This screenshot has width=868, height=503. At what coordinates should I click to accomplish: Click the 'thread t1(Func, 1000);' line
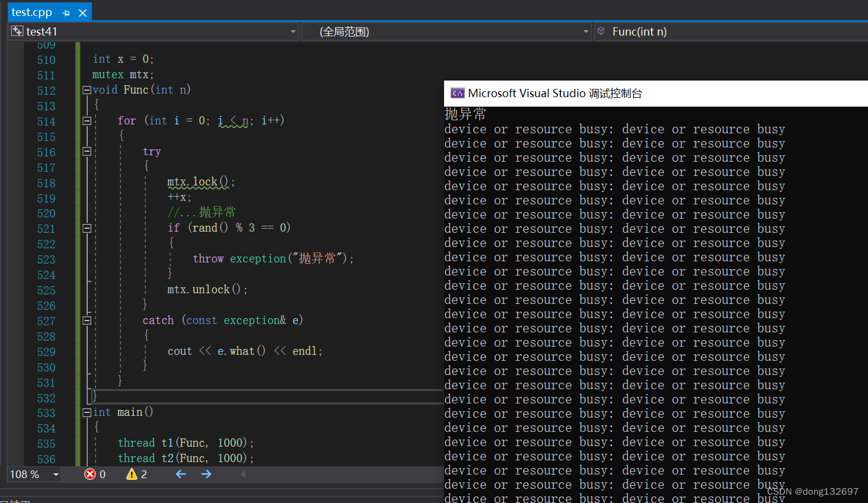[x=186, y=443]
